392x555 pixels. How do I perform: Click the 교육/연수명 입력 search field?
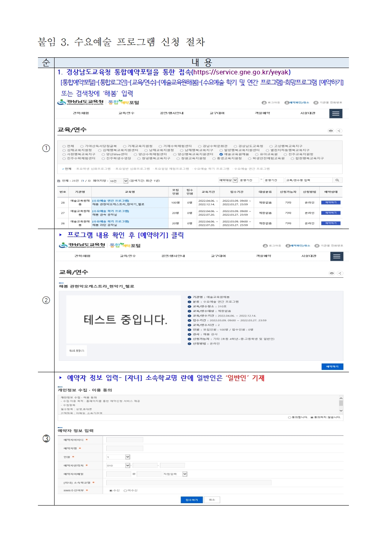tap(309, 180)
